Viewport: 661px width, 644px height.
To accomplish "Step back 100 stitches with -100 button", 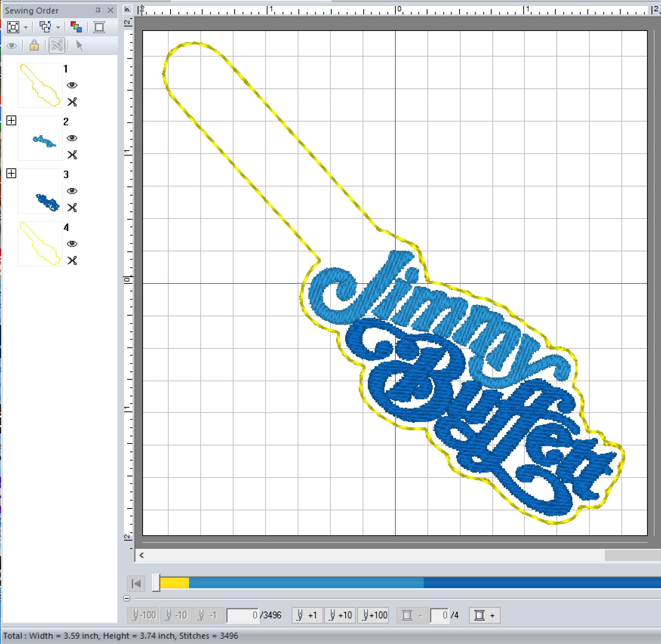I will pyautogui.click(x=144, y=615).
